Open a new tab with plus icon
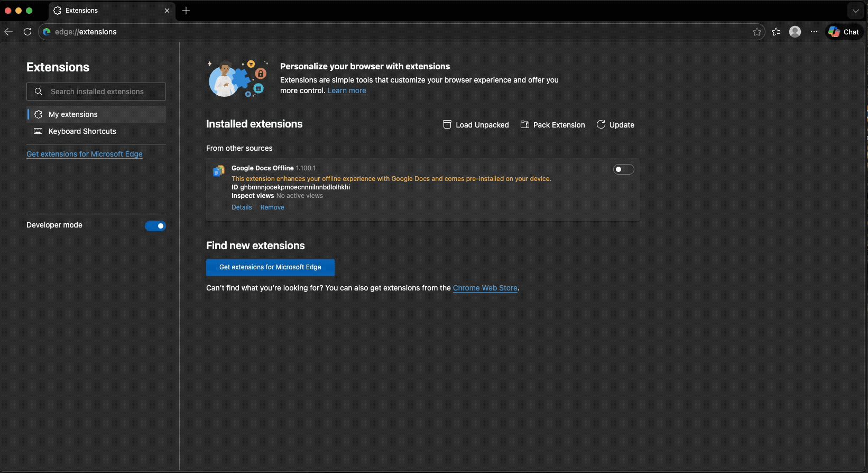Image resolution: width=868 pixels, height=473 pixels. tap(186, 11)
